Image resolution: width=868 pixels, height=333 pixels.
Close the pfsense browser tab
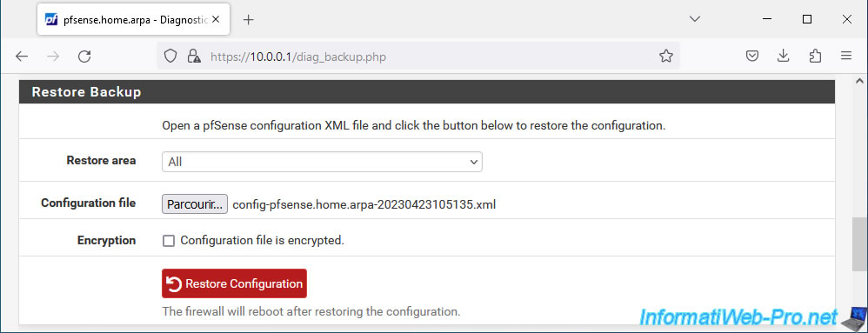216,19
